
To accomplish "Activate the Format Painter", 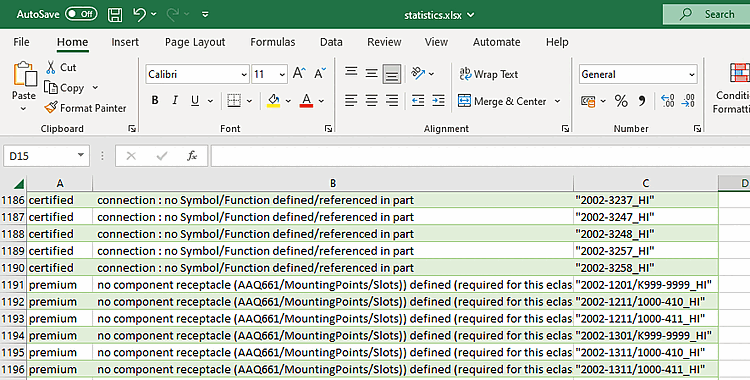I will 85,108.
